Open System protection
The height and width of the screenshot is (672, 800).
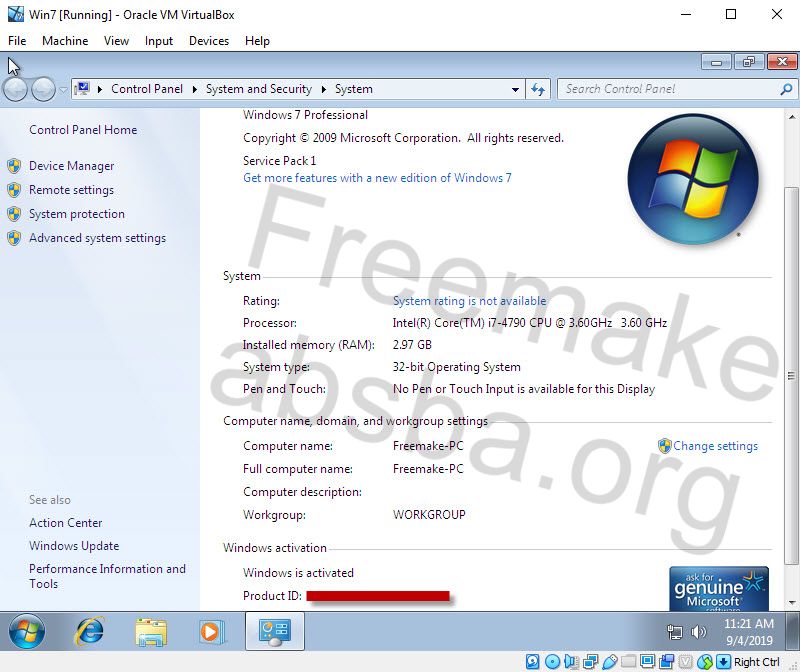point(77,214)
